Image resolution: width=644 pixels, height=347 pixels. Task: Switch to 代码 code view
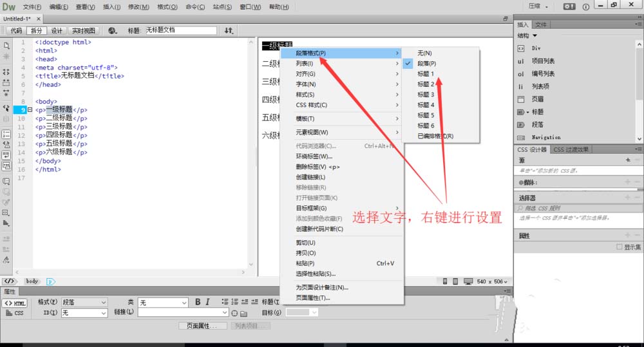[16, 30]
